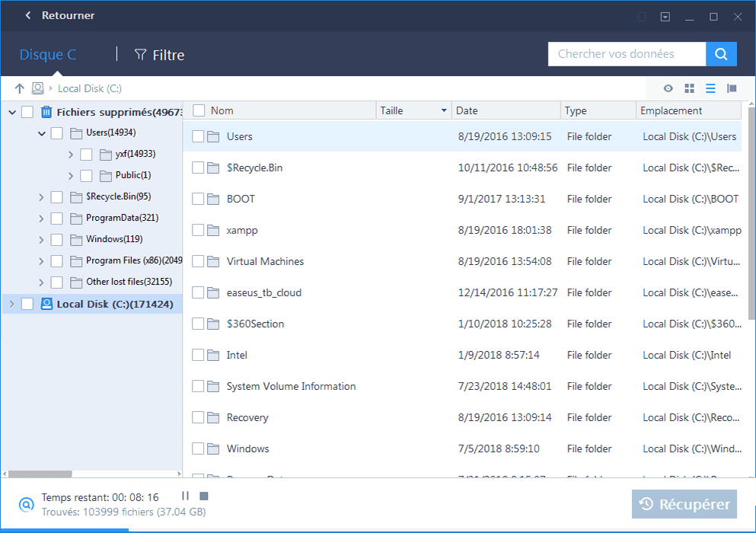Click the right arrow of tree scrollbar

(x=180, y=474)
